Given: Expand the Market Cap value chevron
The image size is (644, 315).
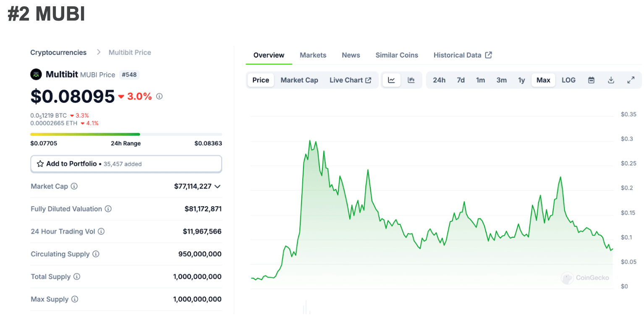Looking at the screenshot, I should tap(217, 186).
